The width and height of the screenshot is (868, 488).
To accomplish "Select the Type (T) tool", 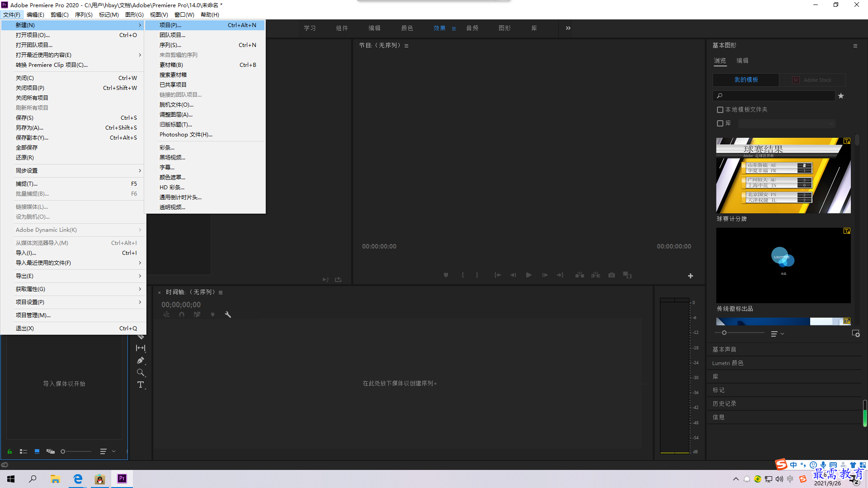I will pyautogui.click(x=141, y=385).
